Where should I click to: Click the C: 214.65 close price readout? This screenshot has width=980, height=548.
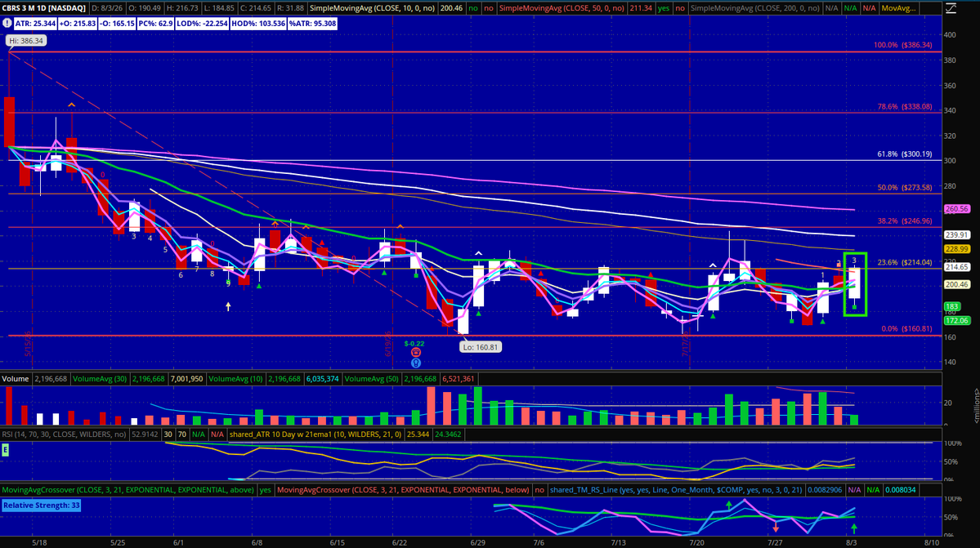tap(256, 8)
